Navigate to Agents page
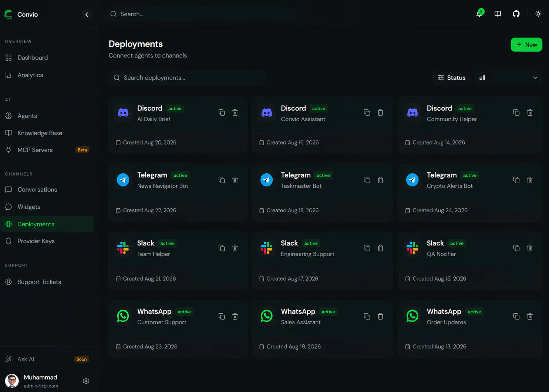This screenshot has width=549, height=392. point(47,116)
